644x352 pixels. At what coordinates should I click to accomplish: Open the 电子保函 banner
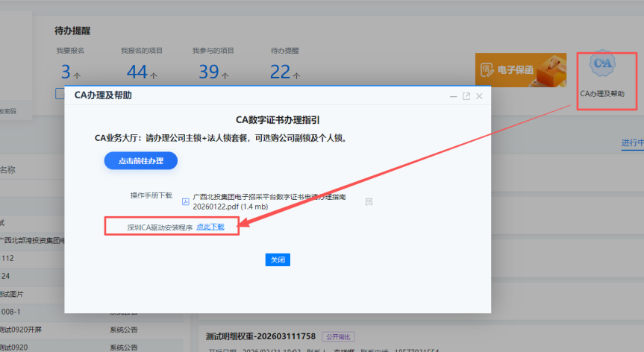coord(521,70)
